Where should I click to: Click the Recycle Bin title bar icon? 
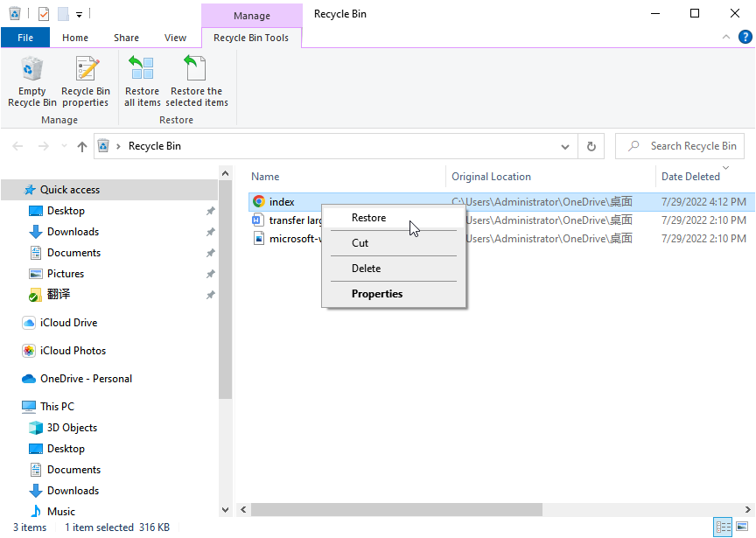tap(15, 13)
